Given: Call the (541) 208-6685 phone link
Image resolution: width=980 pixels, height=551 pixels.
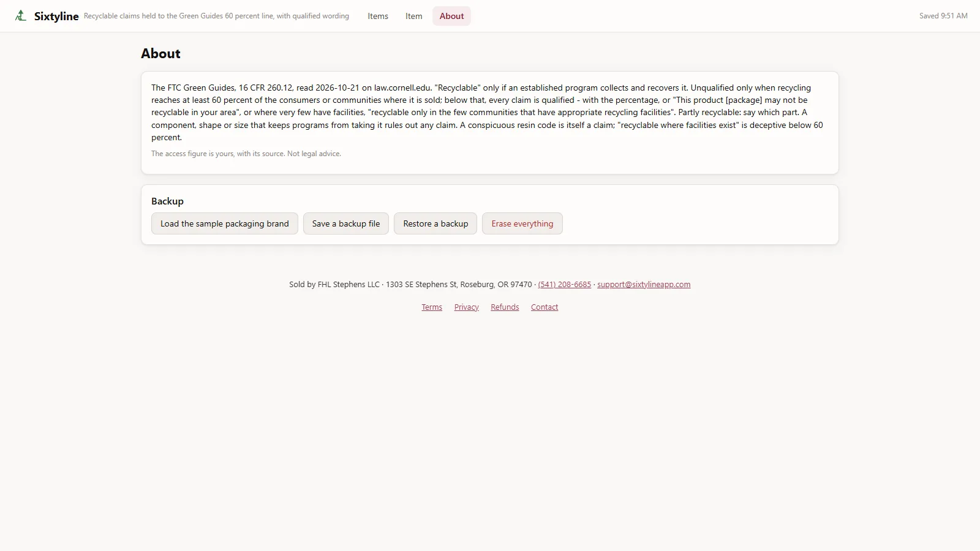Looking at the screenshot, I should point(565,285).
